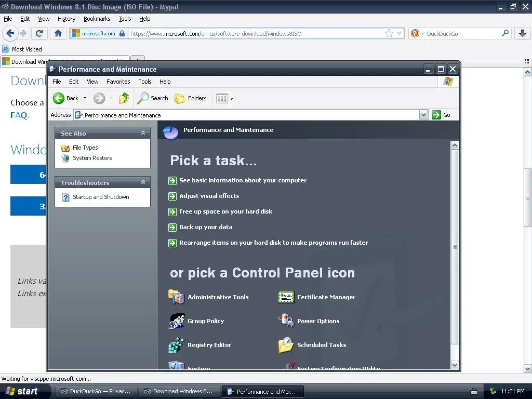Image resolution: width=532 pixels, height=399 pixels.
Task: Collapse the Troubleshooters panel
Action: point(143,182)
